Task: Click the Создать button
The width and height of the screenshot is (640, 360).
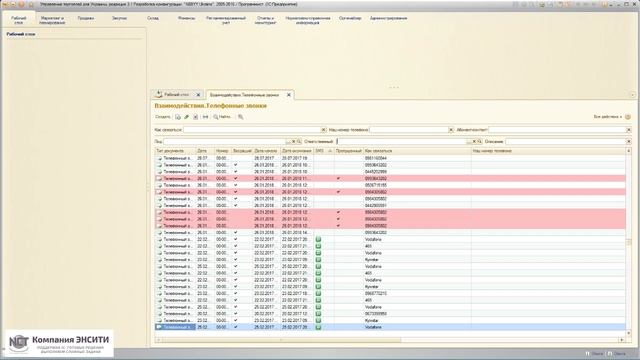Action: pyautogui.click(x=163, y=117)
